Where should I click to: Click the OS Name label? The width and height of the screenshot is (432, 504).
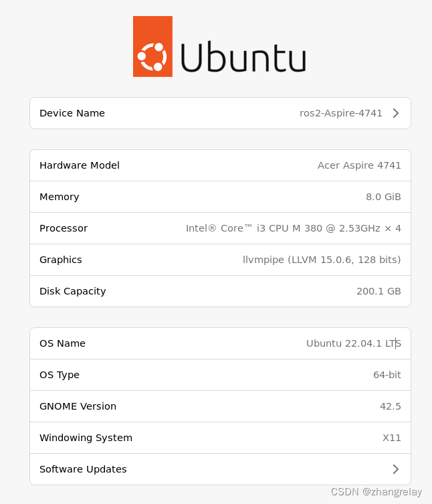pos(62,343)
